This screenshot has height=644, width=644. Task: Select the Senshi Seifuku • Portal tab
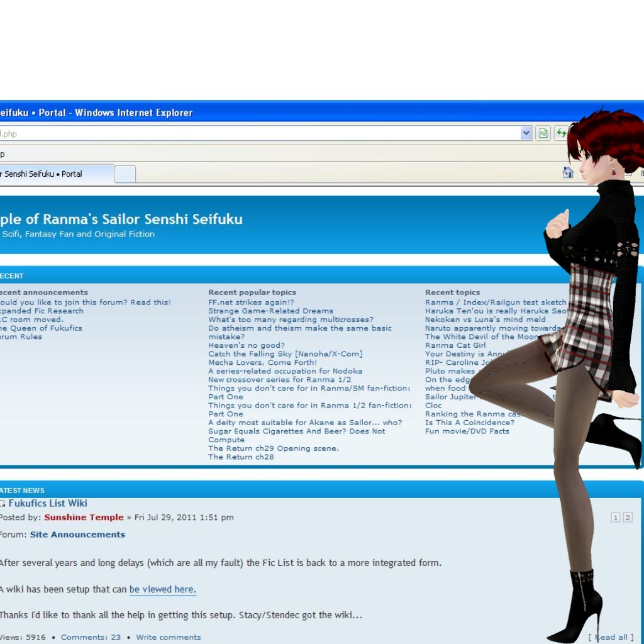(57, 174)
